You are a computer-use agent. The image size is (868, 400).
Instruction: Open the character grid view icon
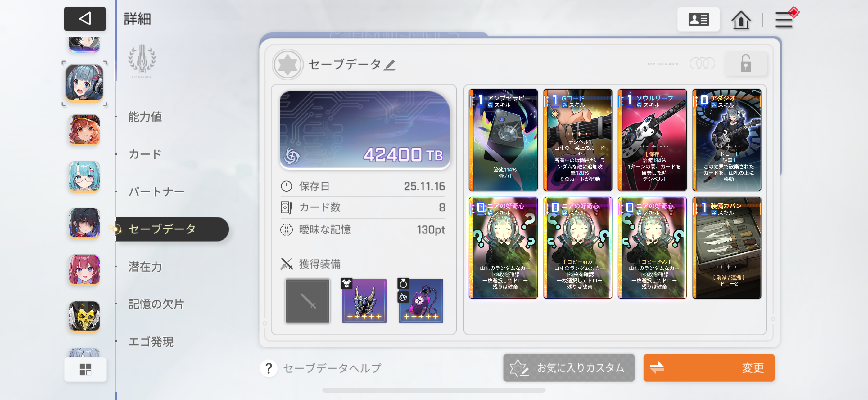pos(85,369)
